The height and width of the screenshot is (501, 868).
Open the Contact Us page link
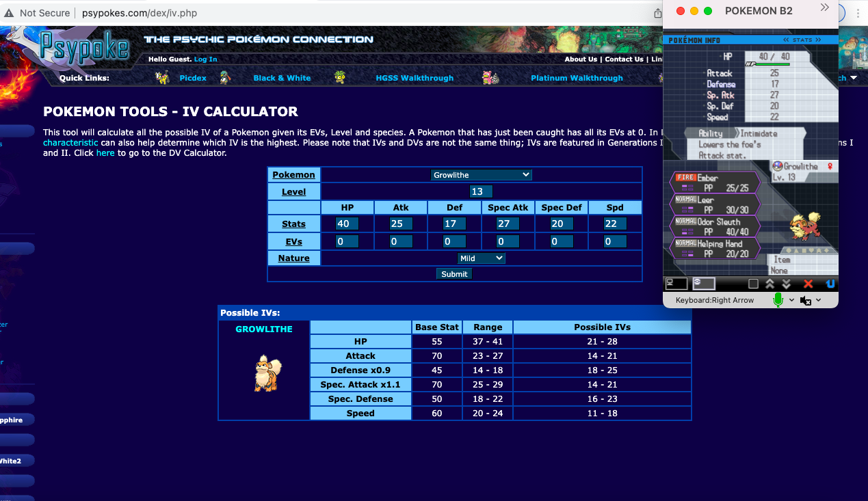[x=624, y=59]
